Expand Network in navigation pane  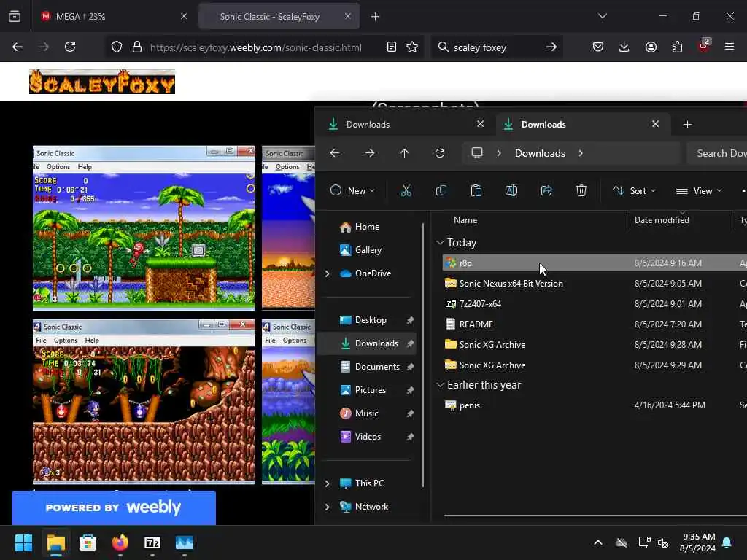(x=328, y=507)
